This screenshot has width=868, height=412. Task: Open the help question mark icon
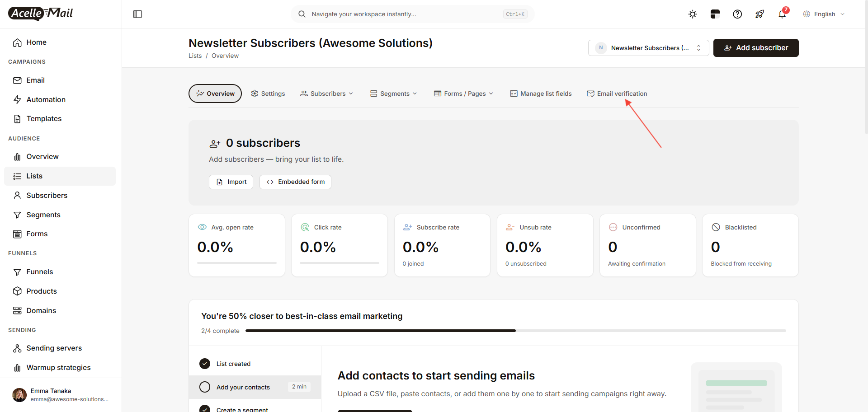[x=737, y=14]
